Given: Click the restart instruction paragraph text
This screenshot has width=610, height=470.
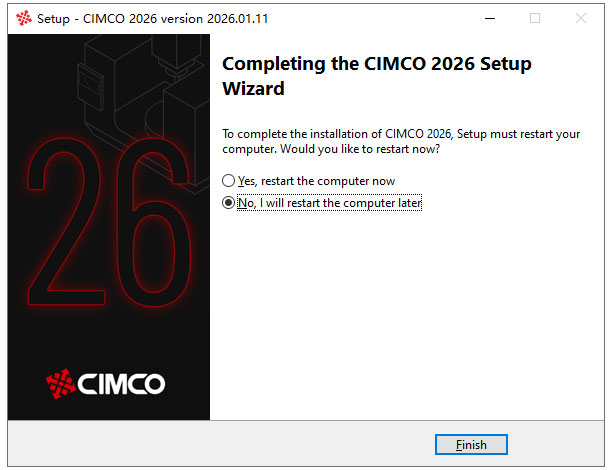Looking at the screenshot, I should click(x=401, y=141).
